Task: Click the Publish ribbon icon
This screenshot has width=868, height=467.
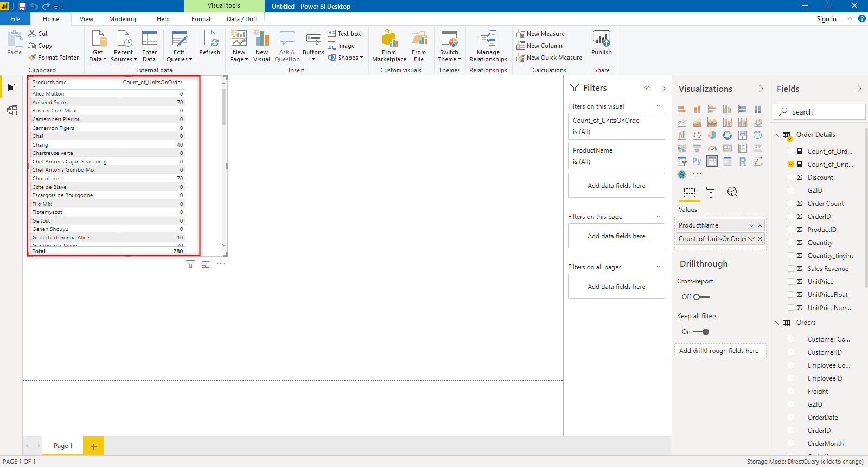Action: click(x=602, y=43)
